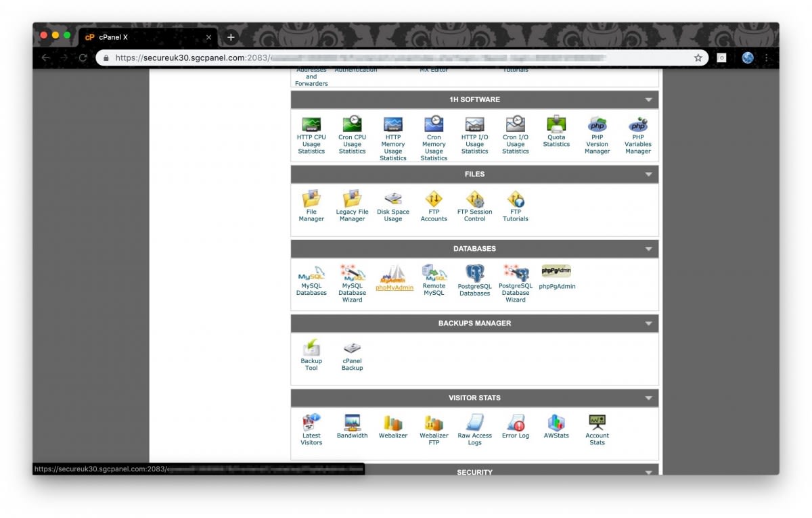Screen dimensions: 812x518
Task: Open the phpMyAdmin icon
Action: coord(393,274)
